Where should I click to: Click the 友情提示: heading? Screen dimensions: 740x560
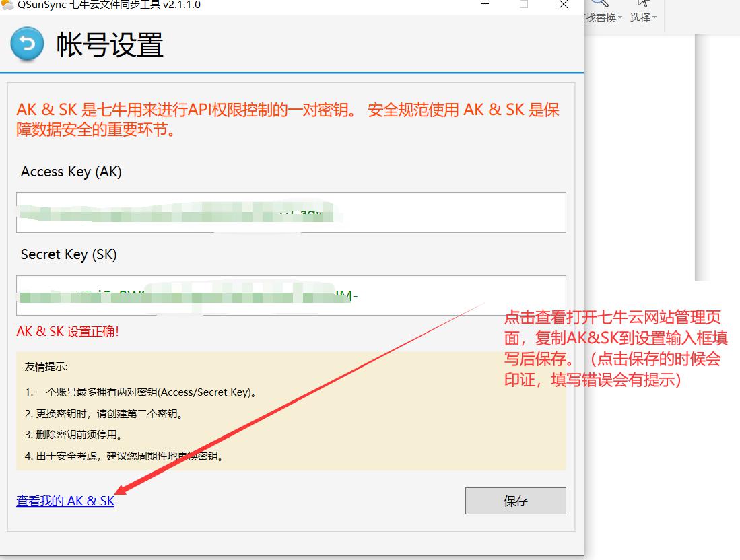[x=46, y=367]
